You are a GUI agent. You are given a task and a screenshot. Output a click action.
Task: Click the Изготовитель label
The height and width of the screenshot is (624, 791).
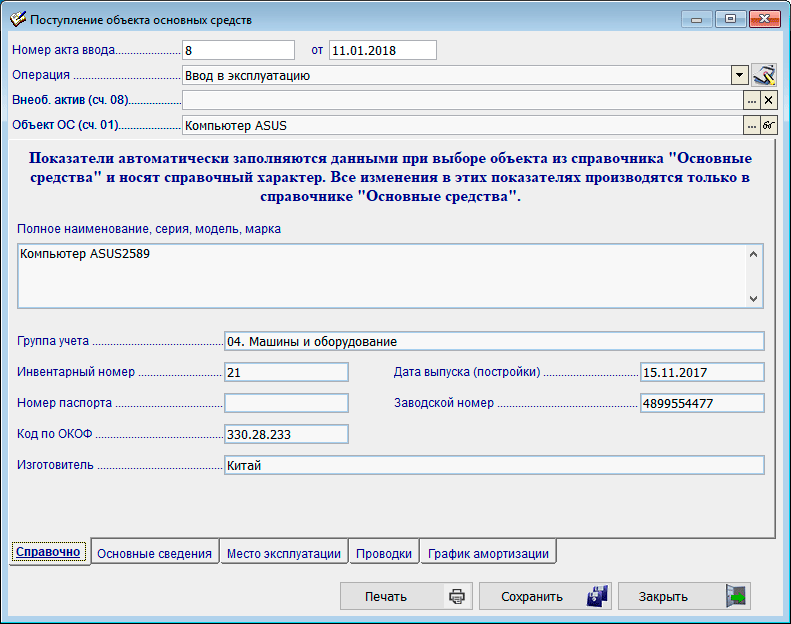[55, 465]
